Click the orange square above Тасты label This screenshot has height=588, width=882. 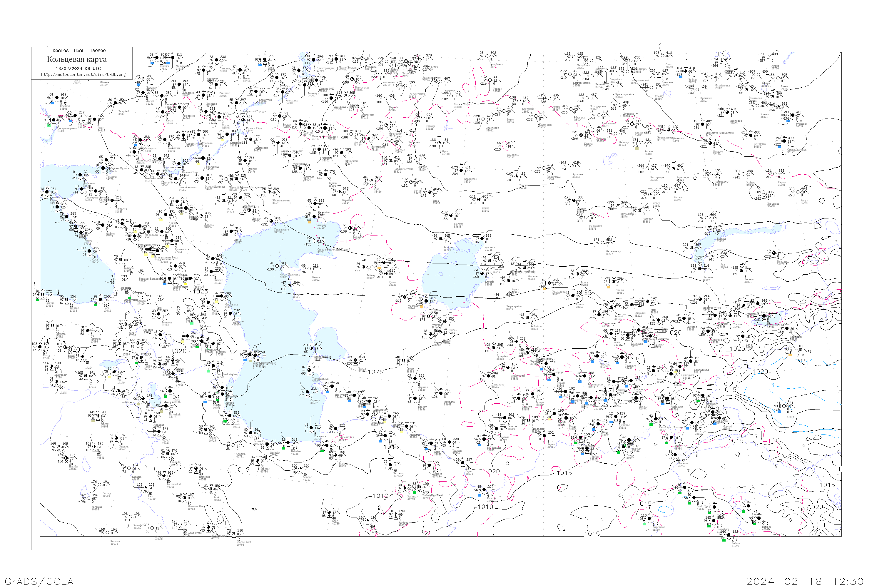(x=609, y=287)
